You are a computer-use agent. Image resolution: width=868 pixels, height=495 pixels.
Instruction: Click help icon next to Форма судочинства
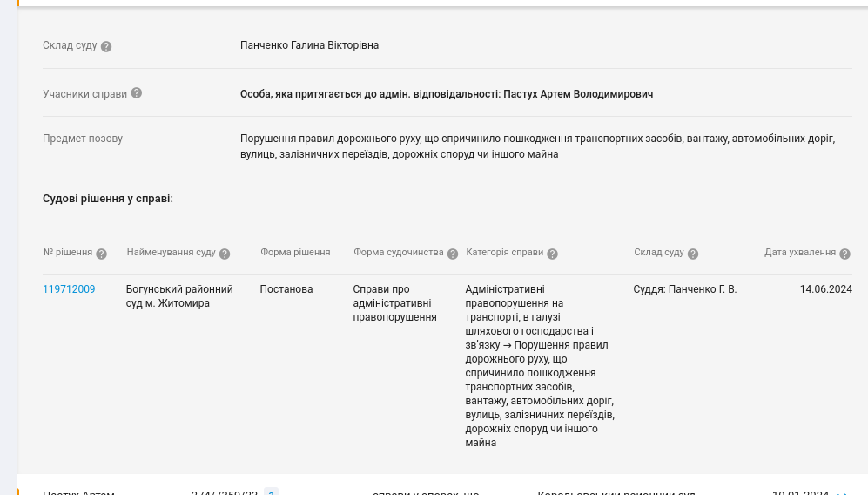pos(453,254)
